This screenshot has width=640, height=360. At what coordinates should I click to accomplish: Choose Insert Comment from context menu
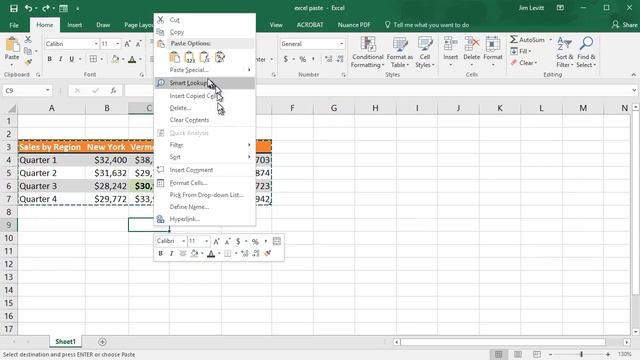pos(204,170)
